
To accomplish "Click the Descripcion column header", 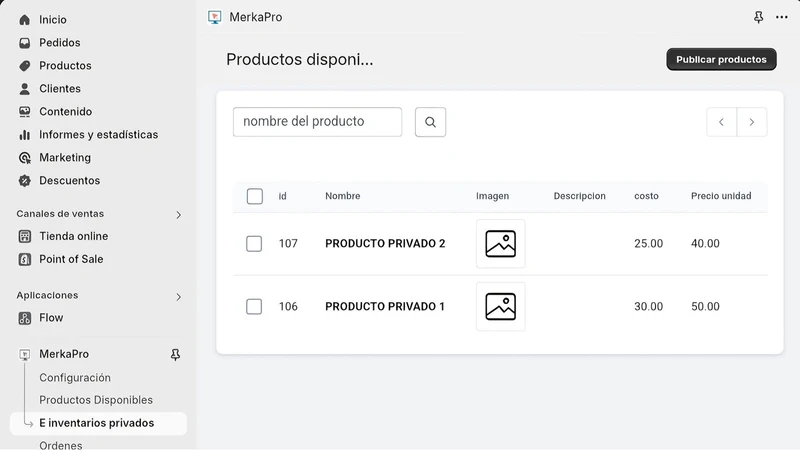I will [x=580, y=196].
